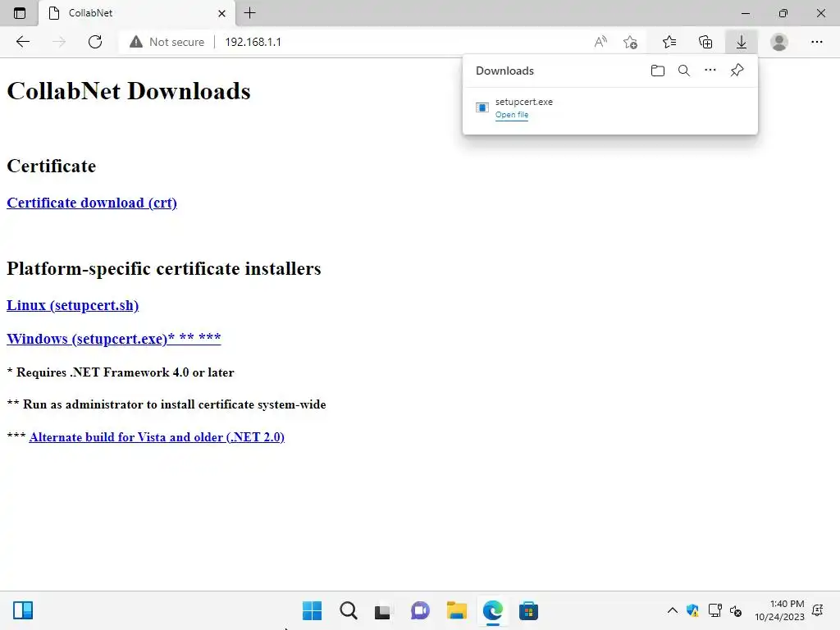
Task: Open the tab actions menu icon
Action: pyautogui.click(x=20, y=13)
